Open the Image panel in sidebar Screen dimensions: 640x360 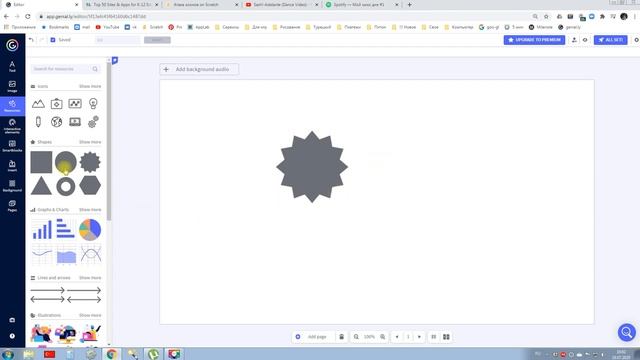click(12, 86)
